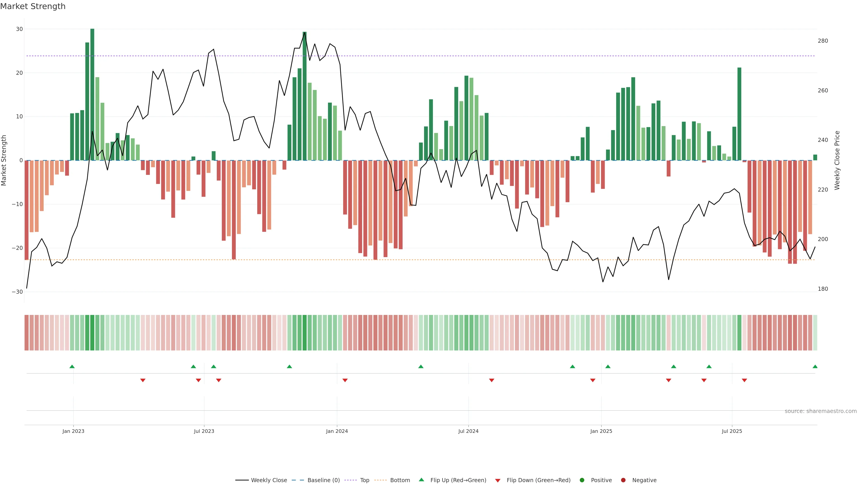Click the Negative red circle legend icon
This screenshot has width=868, height=488.
point(623,480)
